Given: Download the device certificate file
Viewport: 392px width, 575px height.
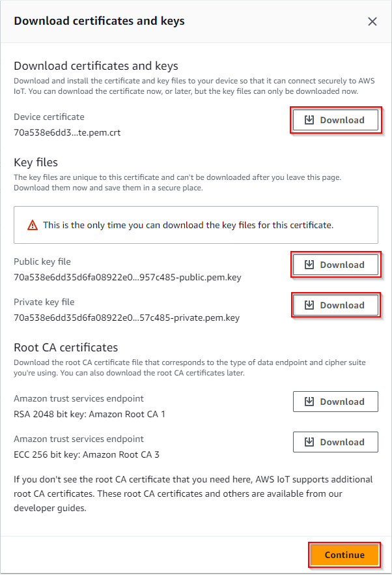Looking at the screenshot, I should click(335, 121).
